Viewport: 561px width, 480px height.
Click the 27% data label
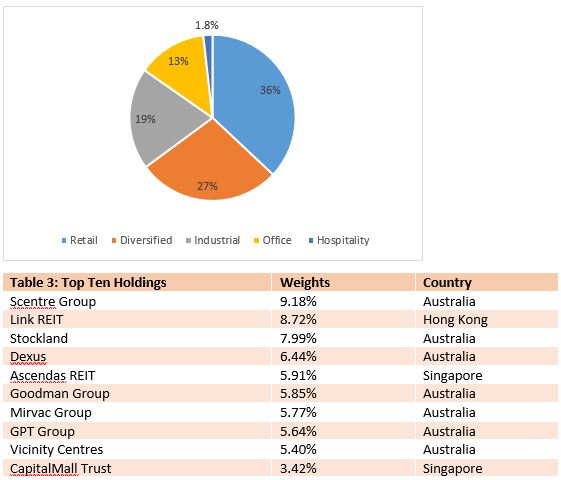click(x=207, y=186)
